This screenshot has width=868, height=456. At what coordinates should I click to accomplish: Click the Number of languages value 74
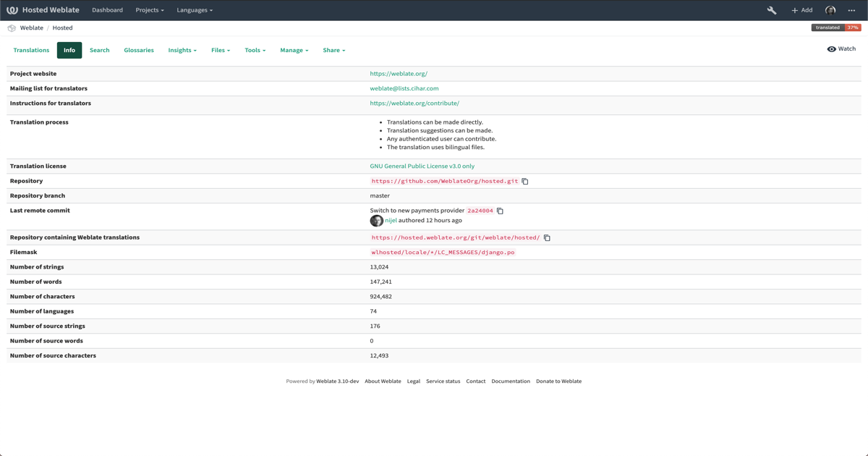[x=373, y=312]
